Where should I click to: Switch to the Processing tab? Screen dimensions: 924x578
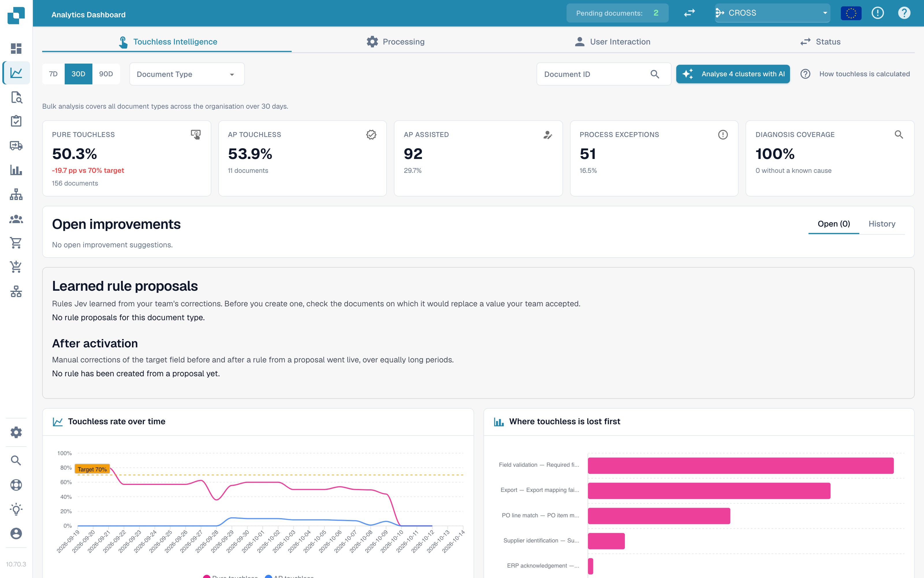(x=395, y=42)
